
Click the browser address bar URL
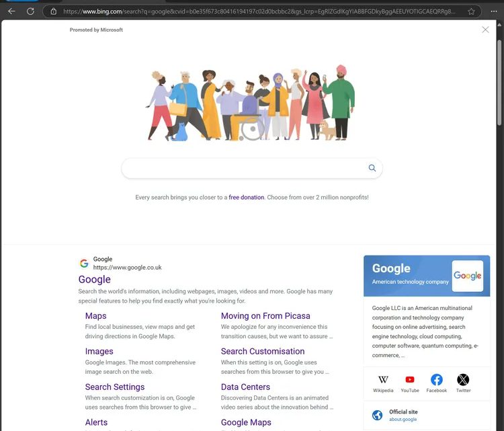click(259, 11)
